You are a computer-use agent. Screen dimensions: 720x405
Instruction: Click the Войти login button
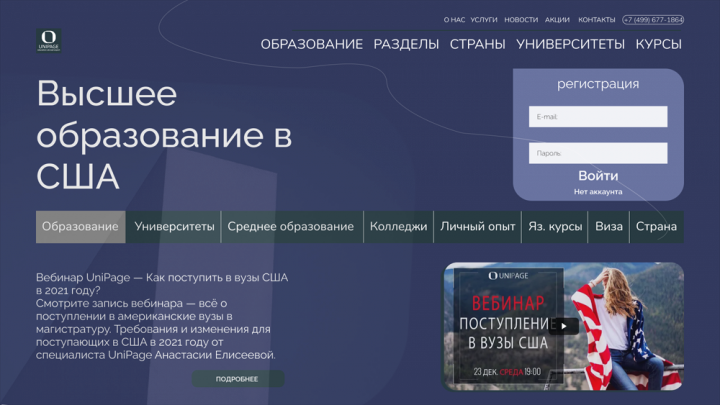pos(598,176)
